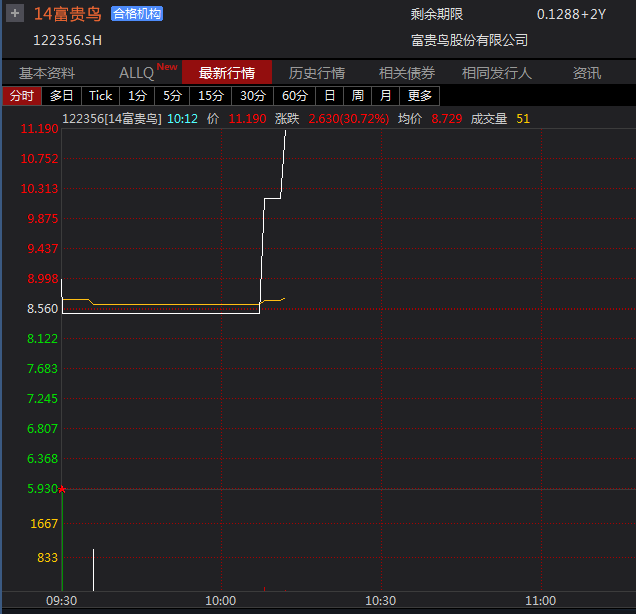This screenshot has height=614, width=636.
Task: View the 资讯 tab
Action: pos(587,73)
